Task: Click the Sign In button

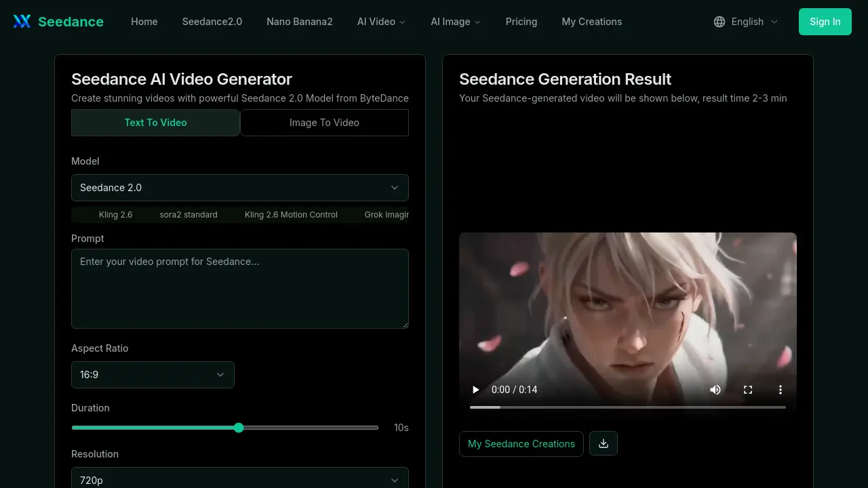Action: click(x=825, y=22)
